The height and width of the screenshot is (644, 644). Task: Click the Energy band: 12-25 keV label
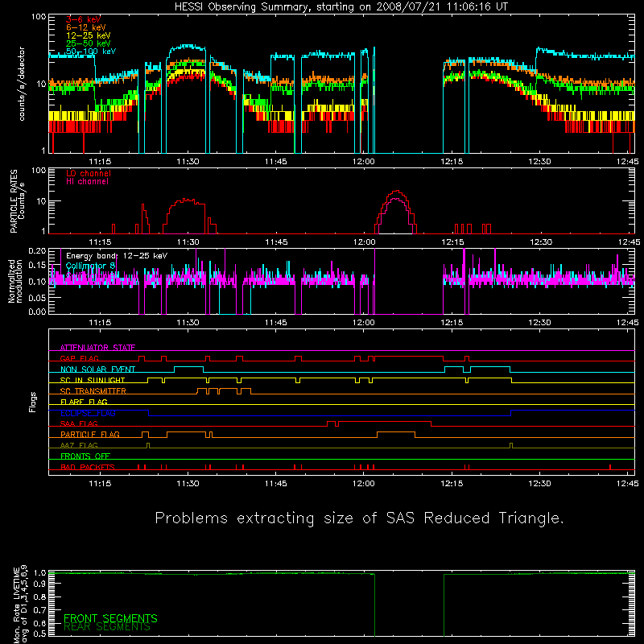(x=117, y=256)
